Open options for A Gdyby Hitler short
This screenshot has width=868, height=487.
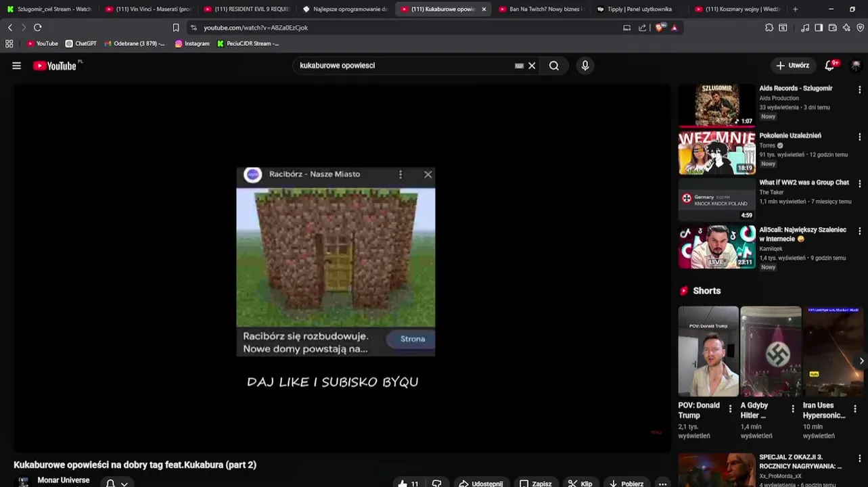pos(793,409)
